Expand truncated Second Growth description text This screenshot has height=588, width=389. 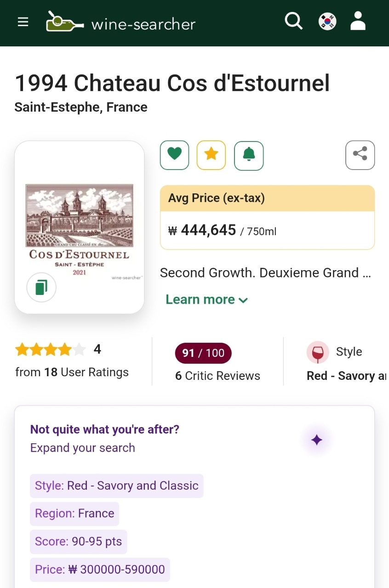click(265, 273)
